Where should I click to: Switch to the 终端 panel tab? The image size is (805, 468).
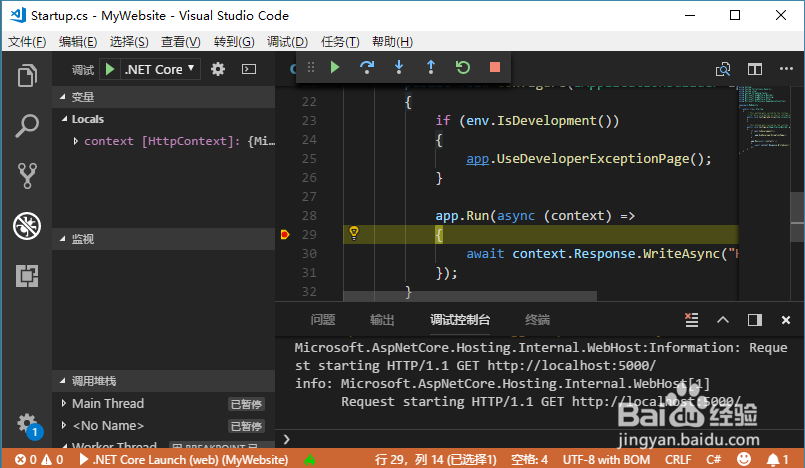click(x=538, y=320)
